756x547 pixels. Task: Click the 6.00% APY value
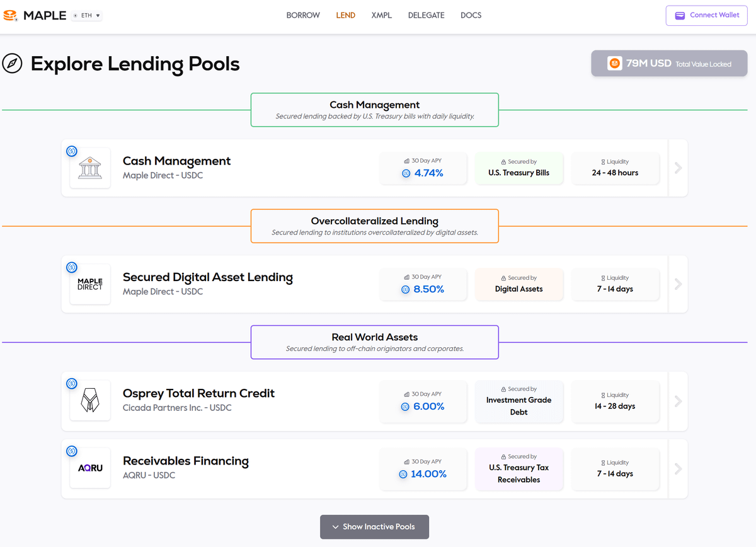pyautogui.click(x=429, y=406)
